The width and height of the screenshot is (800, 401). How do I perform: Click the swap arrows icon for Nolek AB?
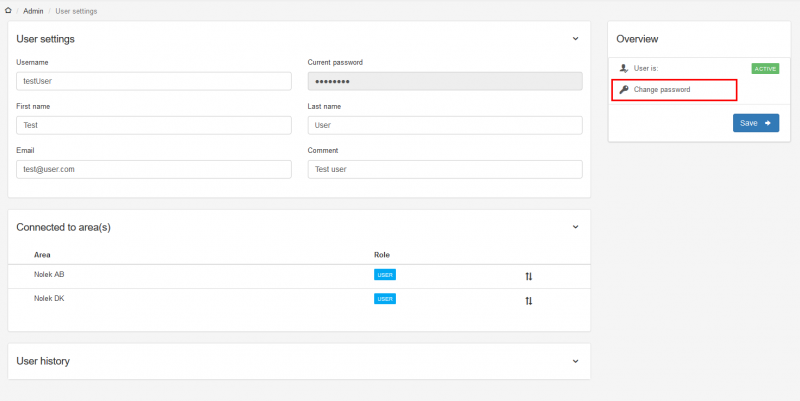pos(529,277)
